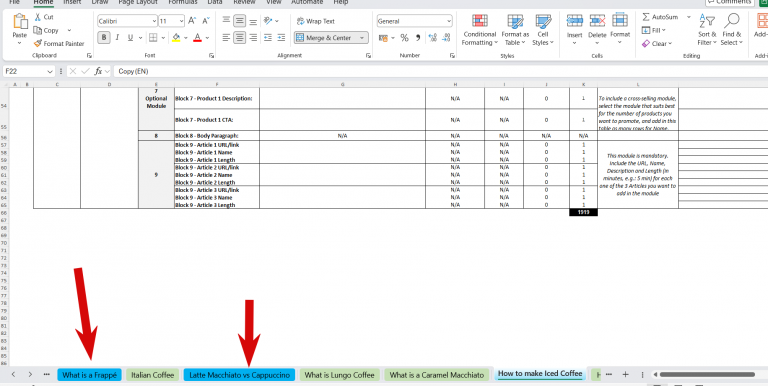The height and width of the screenshot is (386, 768).
Task: Click the Find & Select magnifier
Action: (732, 21)
